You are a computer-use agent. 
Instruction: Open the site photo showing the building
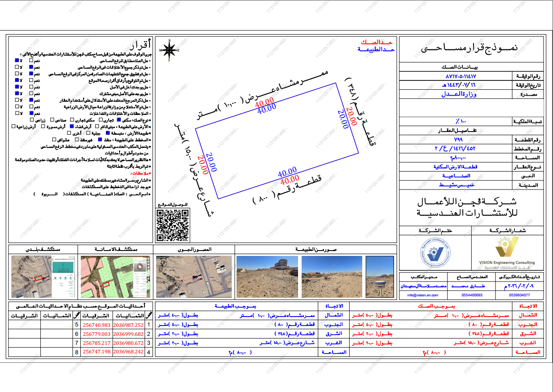tap(267, 277)
